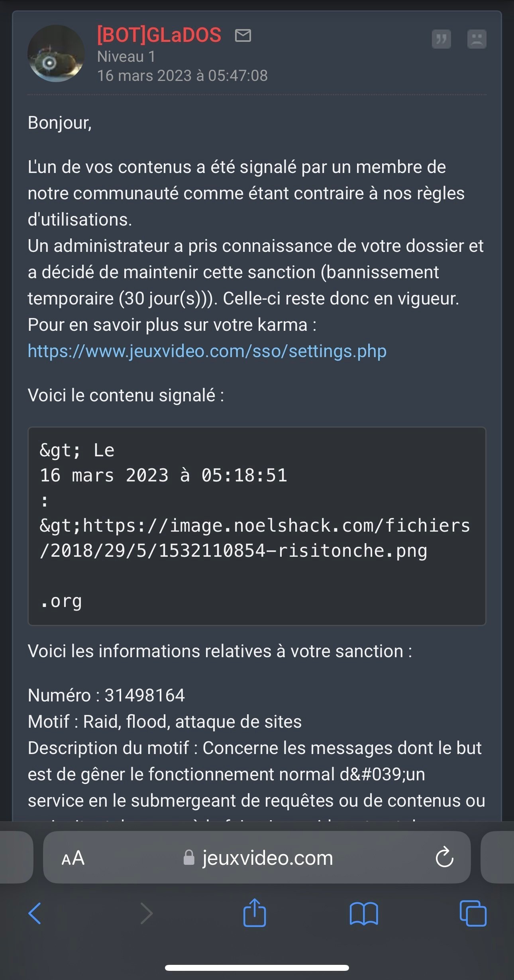The height and width of the screenshot is (980, 514).
Task: Tap the jeuxvideo.com address bar
Action: click(x=257, y=857)
